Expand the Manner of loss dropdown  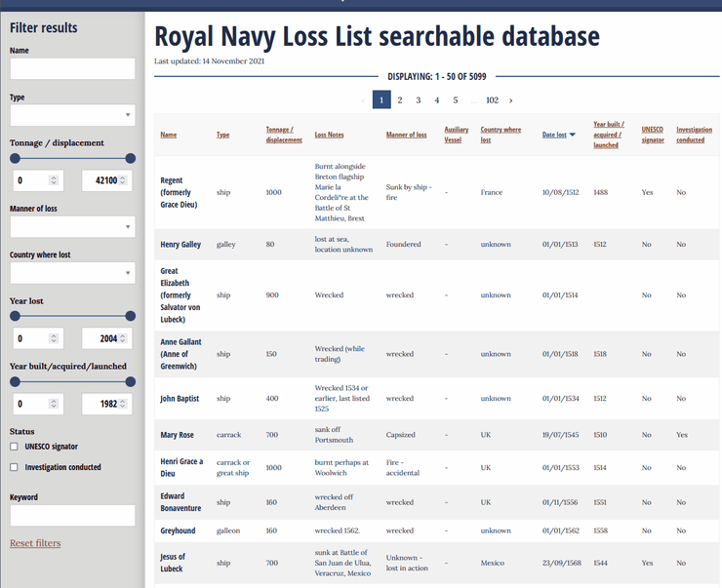coord(72,227)
